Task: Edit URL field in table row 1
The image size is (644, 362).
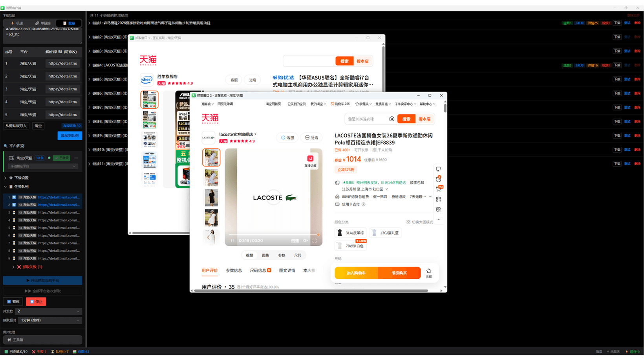Action: pyautogui.click(x=62, y=63)
